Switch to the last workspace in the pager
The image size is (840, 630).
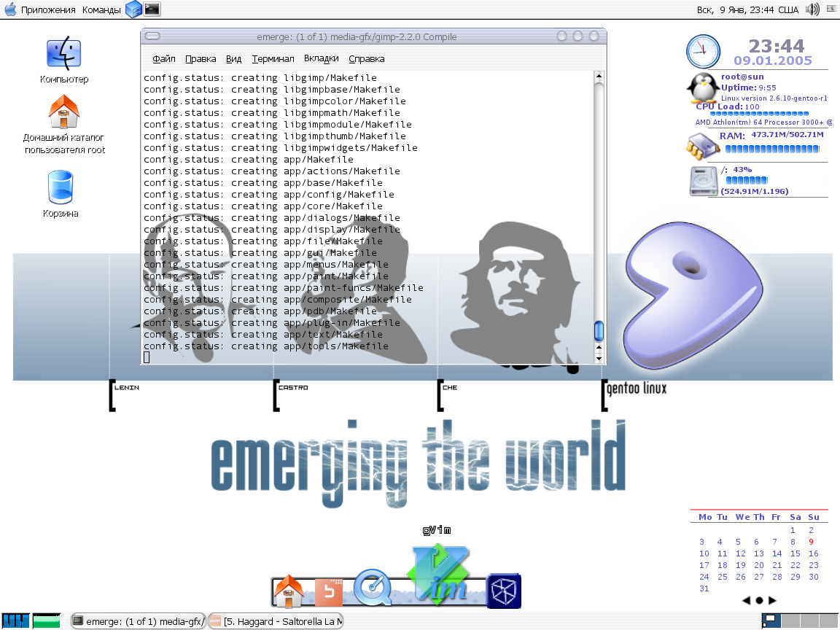click(x=828, y=621)
